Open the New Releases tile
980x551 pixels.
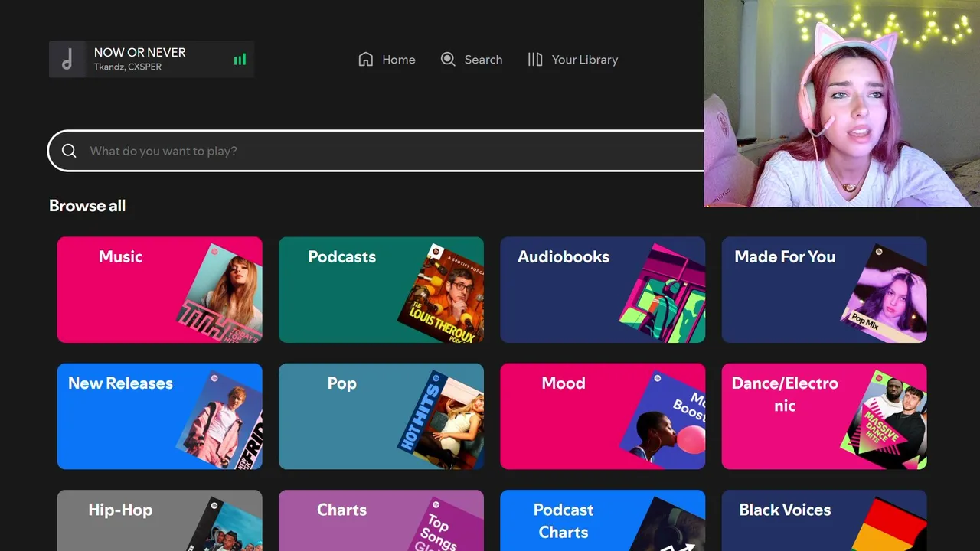159,416
